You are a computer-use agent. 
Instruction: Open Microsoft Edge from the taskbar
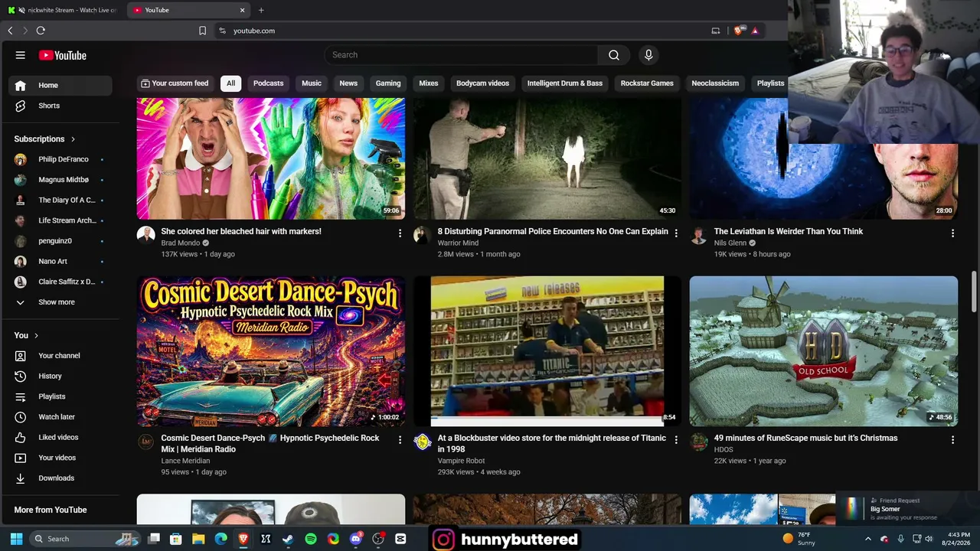(x=220, y=539)
